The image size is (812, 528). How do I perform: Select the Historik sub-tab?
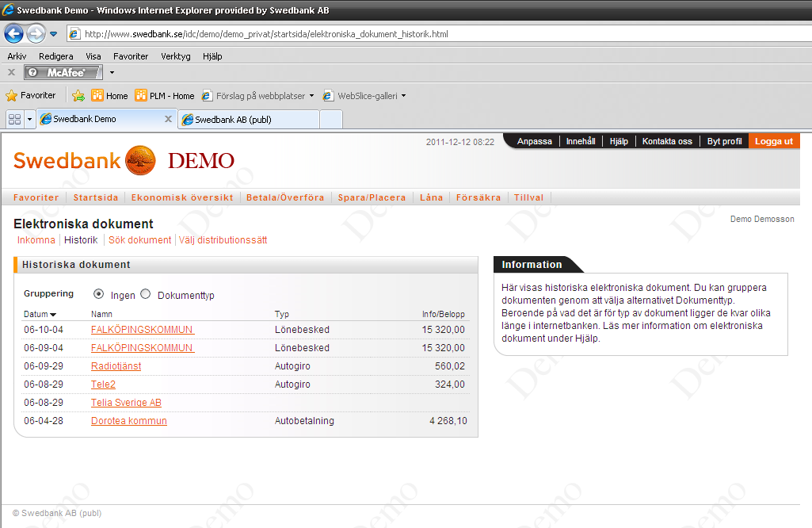pyautogui.click(x=81, y=240)
